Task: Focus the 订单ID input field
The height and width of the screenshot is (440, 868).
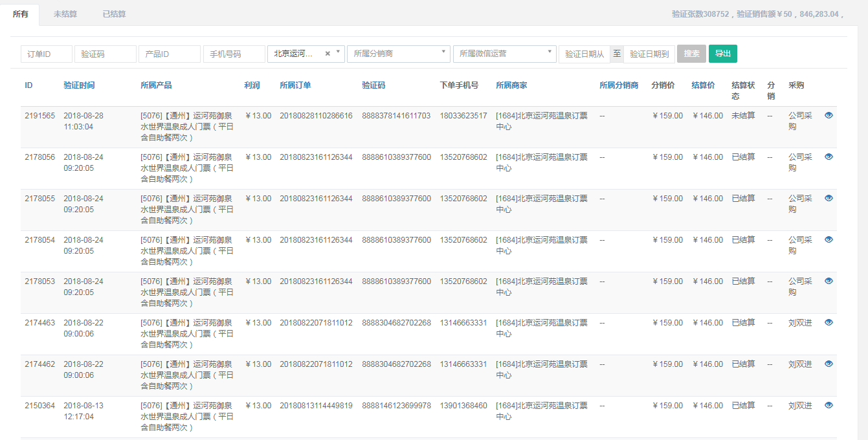Action: 47,54
